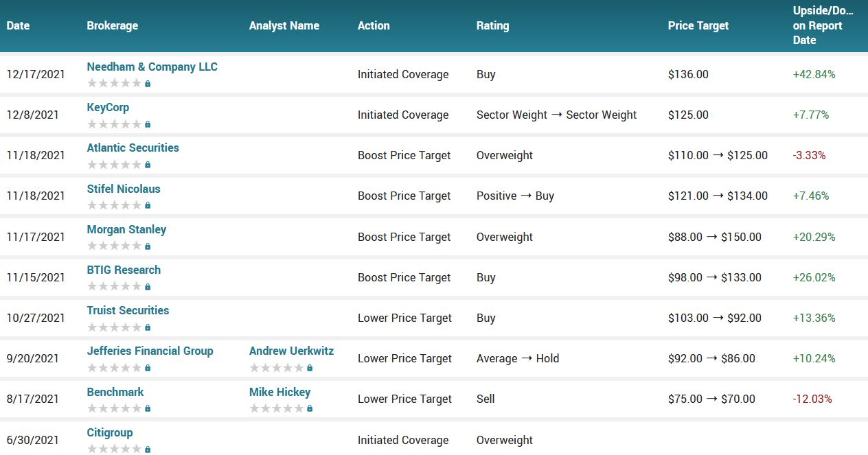Image resolution: width=868 pixels, height=455 pixels.
Task: Click Initiated Coverage action for Citigroup
Action: point(403,440)
